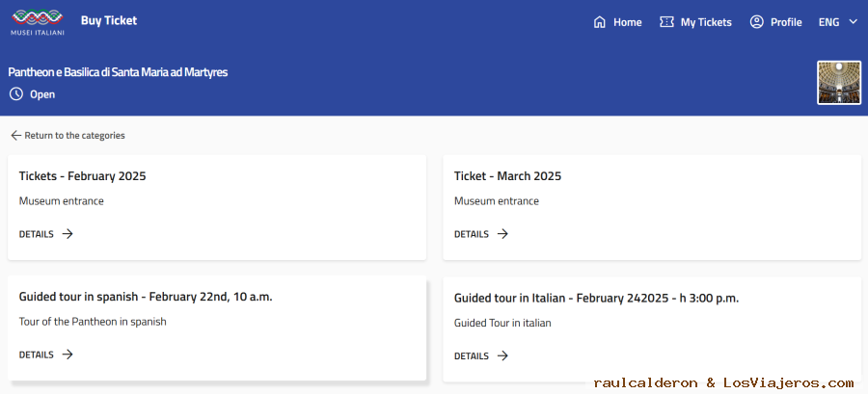Open the Profile menu item

[775, 22]
